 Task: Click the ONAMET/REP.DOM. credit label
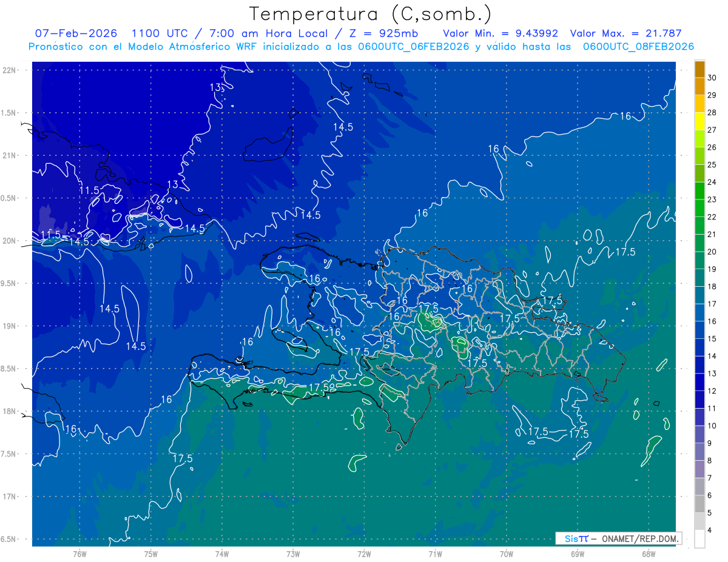point(639,538)
